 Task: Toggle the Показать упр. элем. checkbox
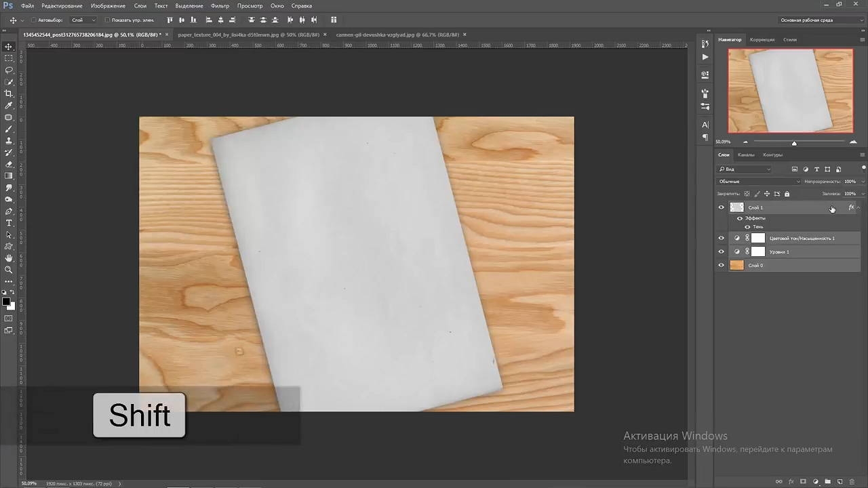point(107,20)
